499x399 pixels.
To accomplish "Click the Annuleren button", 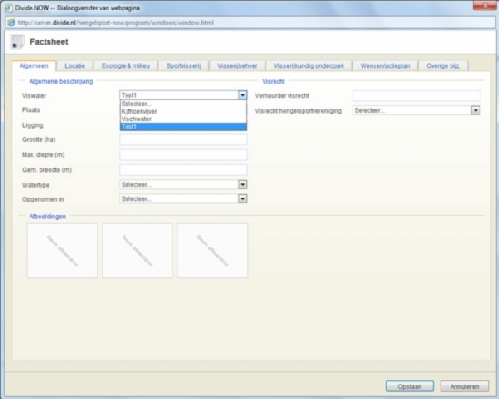I will (465, 386).
